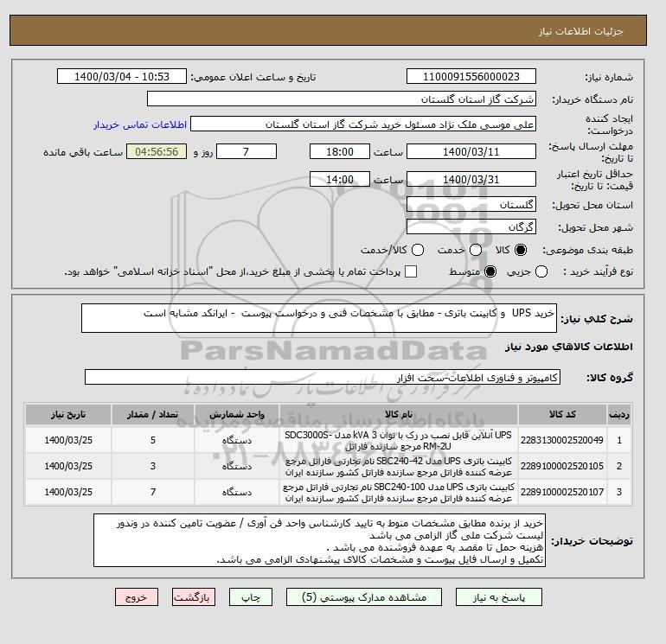
Task: Click quantity 7 in row 3
Action: point(153,492)
